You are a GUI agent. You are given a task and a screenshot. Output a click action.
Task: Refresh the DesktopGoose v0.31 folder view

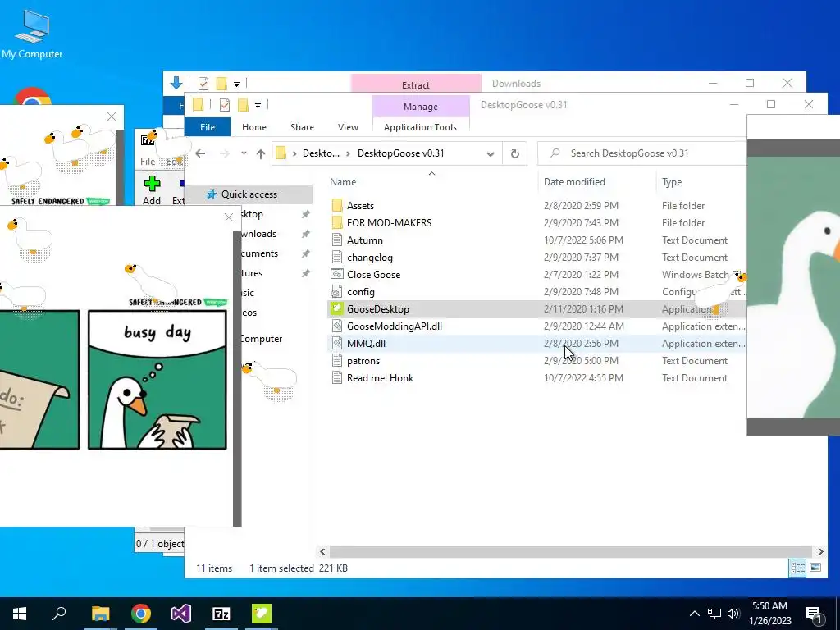click(x=515, y=153)
